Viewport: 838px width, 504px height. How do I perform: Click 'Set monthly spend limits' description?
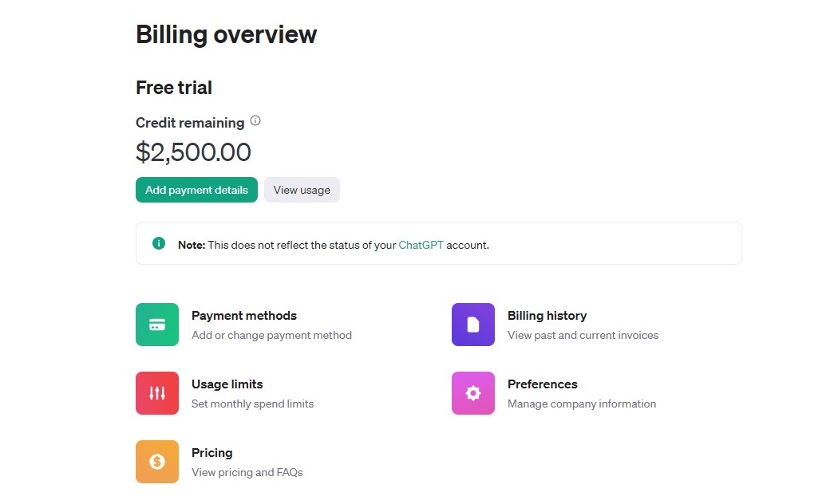click(252, 404)
